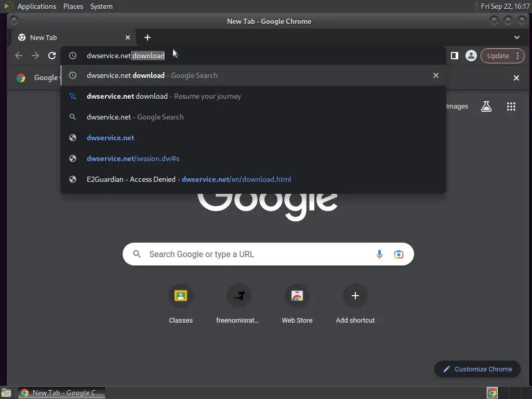The image size is (532, 399).
Task: Click the address bar text field
Action: pos(253,56)
